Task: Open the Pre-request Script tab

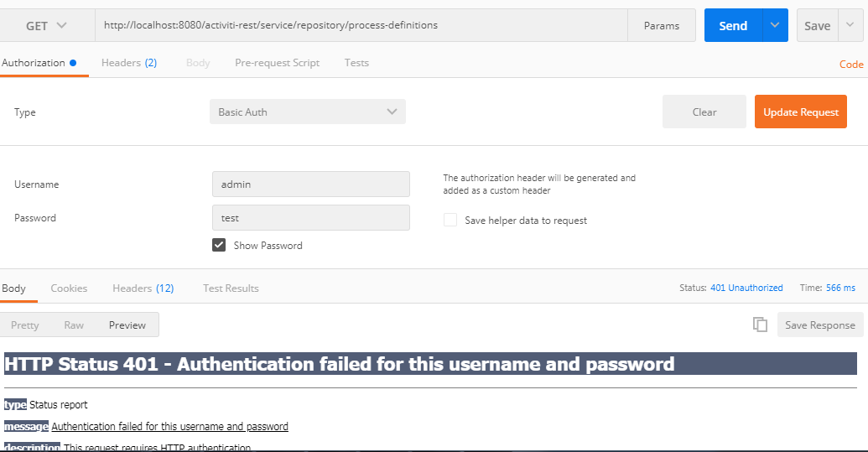Action: pyautogui.click(x=278, y=63)
